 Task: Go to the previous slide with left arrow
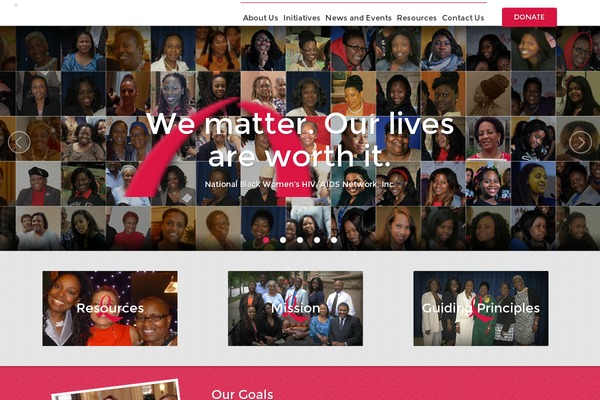pyautogui.click(x=19, y=142)
